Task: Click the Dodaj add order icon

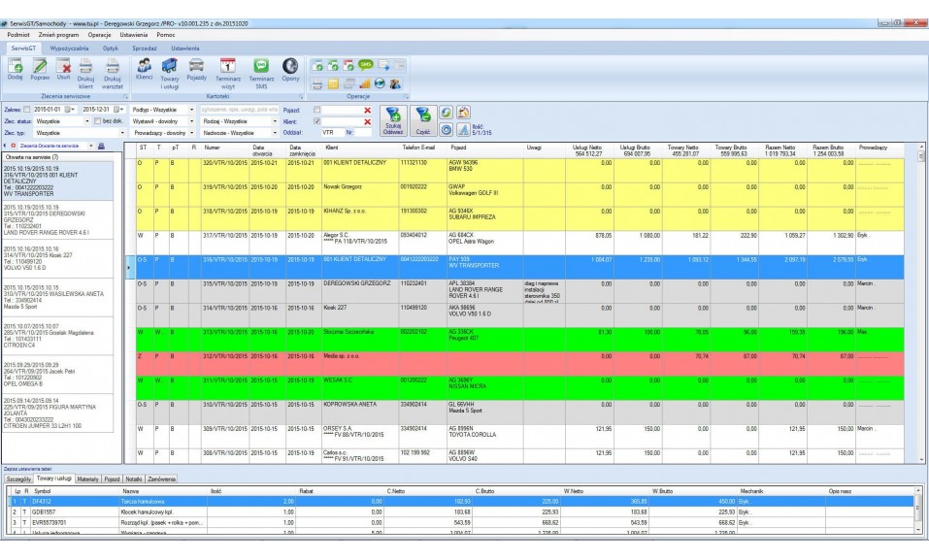Action: point(15,69)
